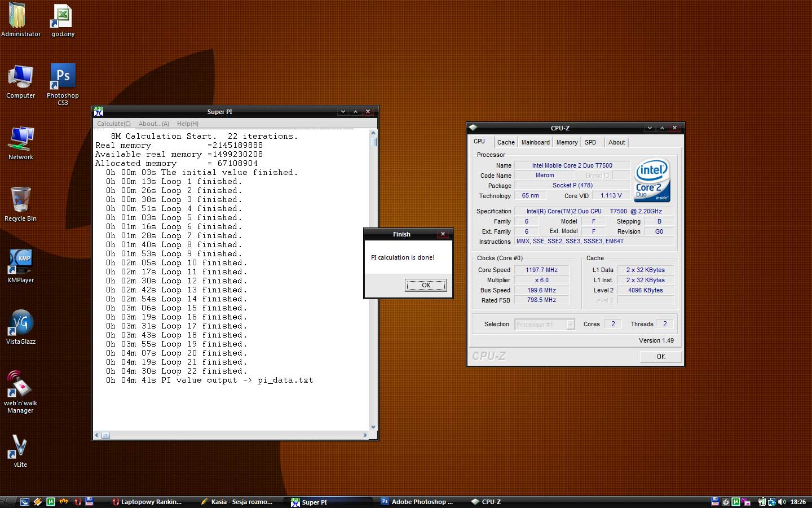The height and width of the screenshot is (508, 812).
Task: Click the Super PI vertical scrollbar up arrow
Action: [373, 133]
